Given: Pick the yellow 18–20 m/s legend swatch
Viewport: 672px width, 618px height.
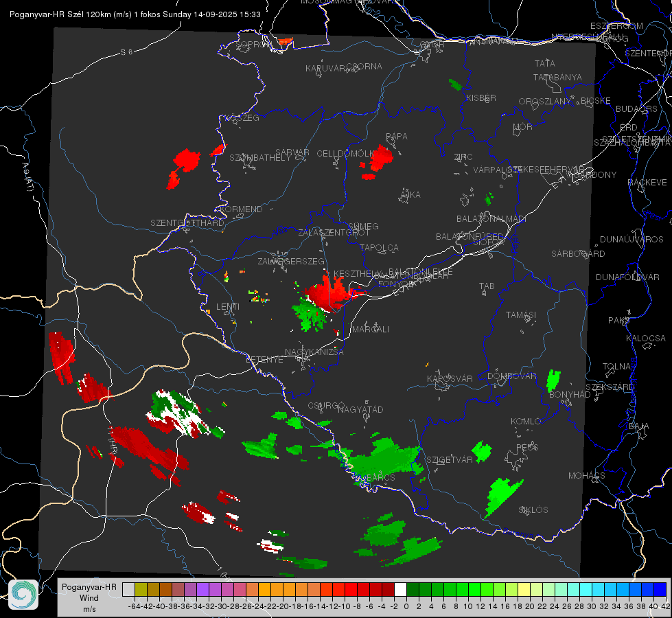Looking at the screenshot, I should [x=524, y=589].
